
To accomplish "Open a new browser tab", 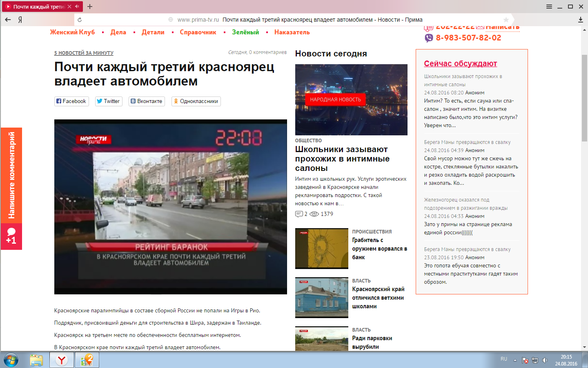I will [x=90, y=7].
